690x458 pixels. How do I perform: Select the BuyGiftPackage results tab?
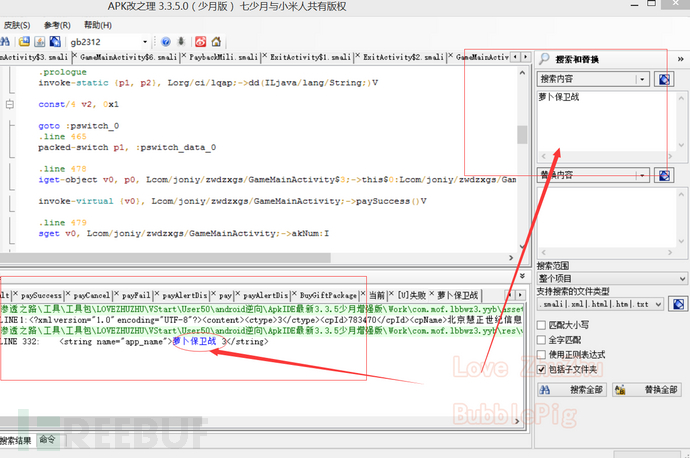pyautogui.click(x=328, y=296)
